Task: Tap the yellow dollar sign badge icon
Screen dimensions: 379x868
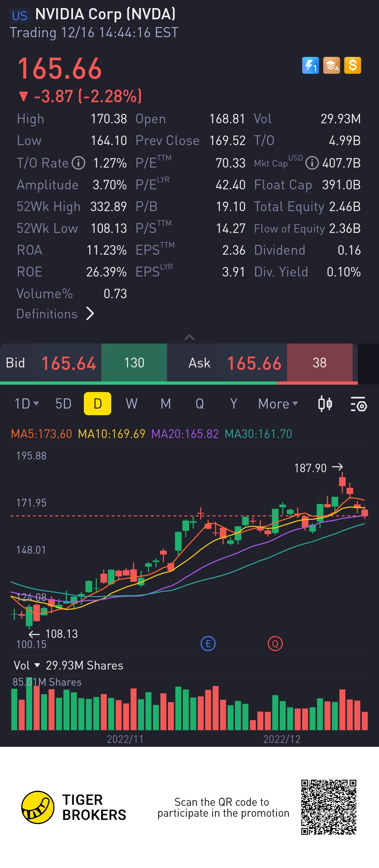Action: click(x=353, y=65)
